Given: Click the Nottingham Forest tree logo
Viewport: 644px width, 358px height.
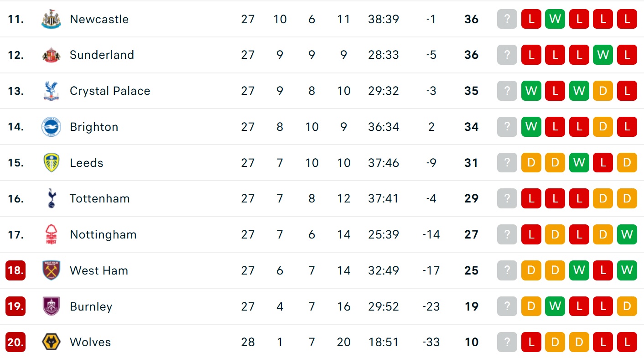Looking at the screenshot, I should [51, 234].
